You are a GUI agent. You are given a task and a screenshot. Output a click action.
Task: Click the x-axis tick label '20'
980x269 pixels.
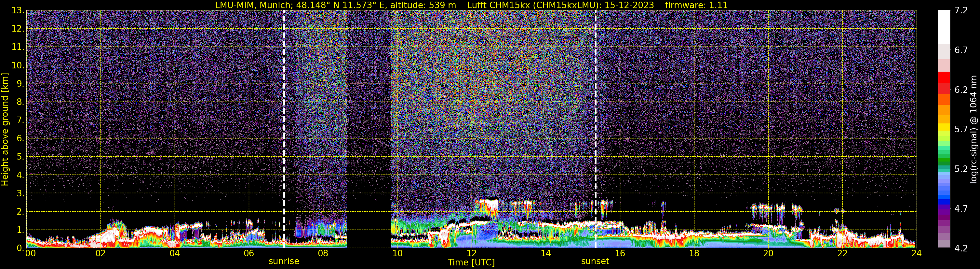pyautogui.click(x=768, y=253)
